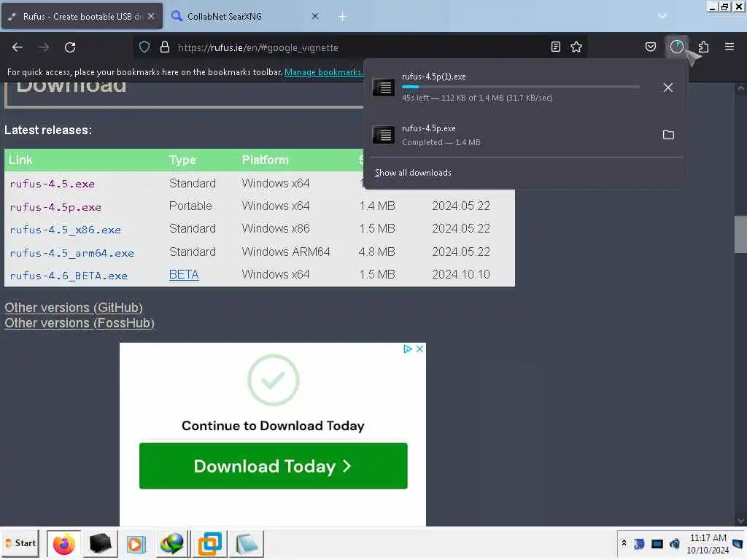Click the volume tray icon
The width and height of the screenshot is (747, 560).
(x=675, y=544)
